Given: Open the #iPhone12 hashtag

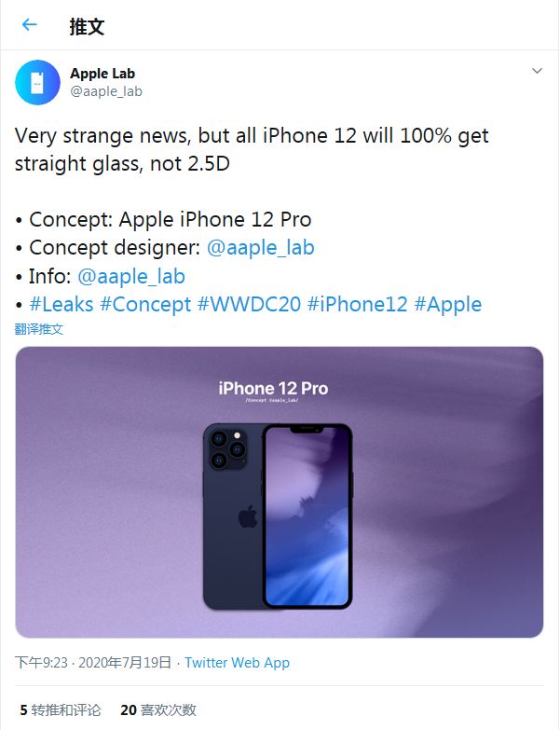Looking at the screenshot, I should click(357, 304).
